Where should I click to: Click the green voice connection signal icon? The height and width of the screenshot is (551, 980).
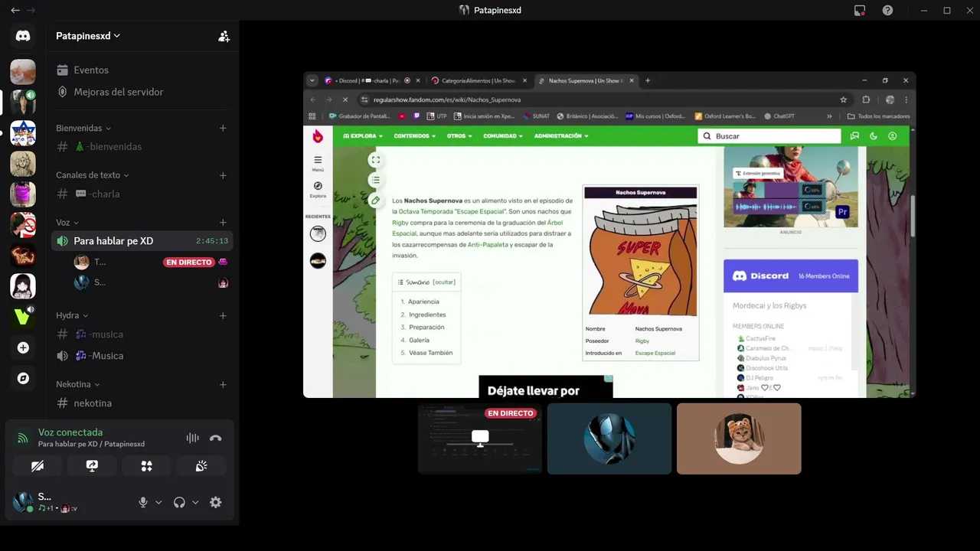23,439
